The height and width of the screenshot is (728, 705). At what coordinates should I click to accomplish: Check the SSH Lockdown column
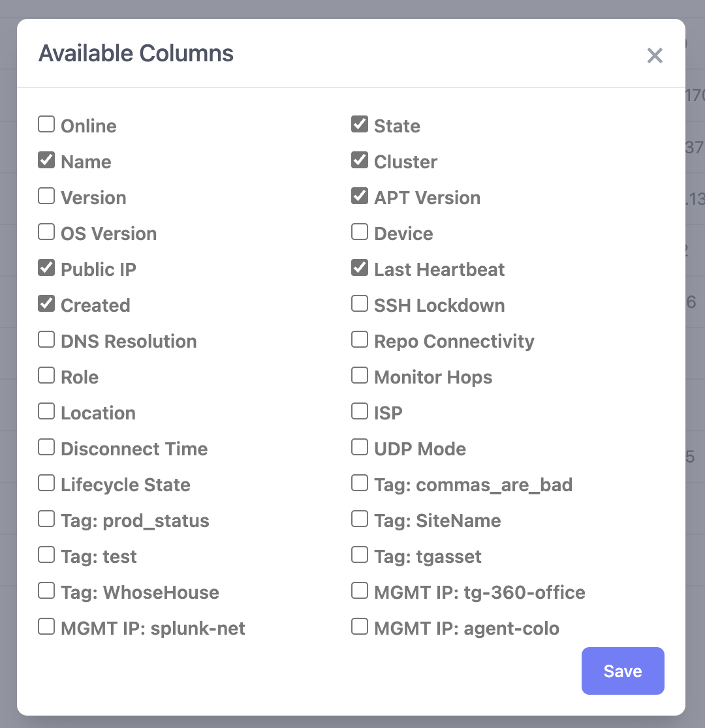(360, 303)
